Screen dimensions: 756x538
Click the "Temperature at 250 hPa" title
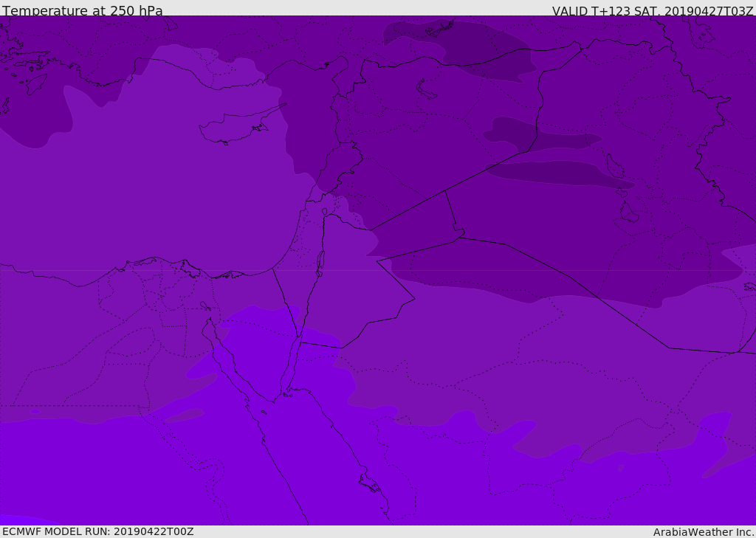pos(83,11)
